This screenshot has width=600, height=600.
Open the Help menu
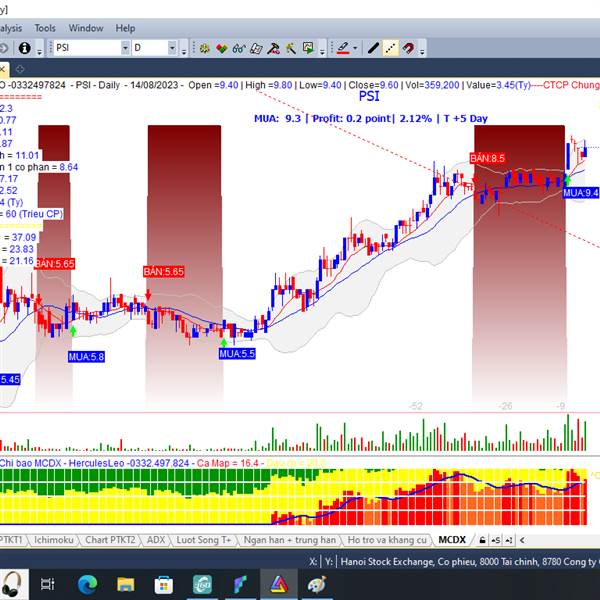pyautogui.click(x=126, y=28)
